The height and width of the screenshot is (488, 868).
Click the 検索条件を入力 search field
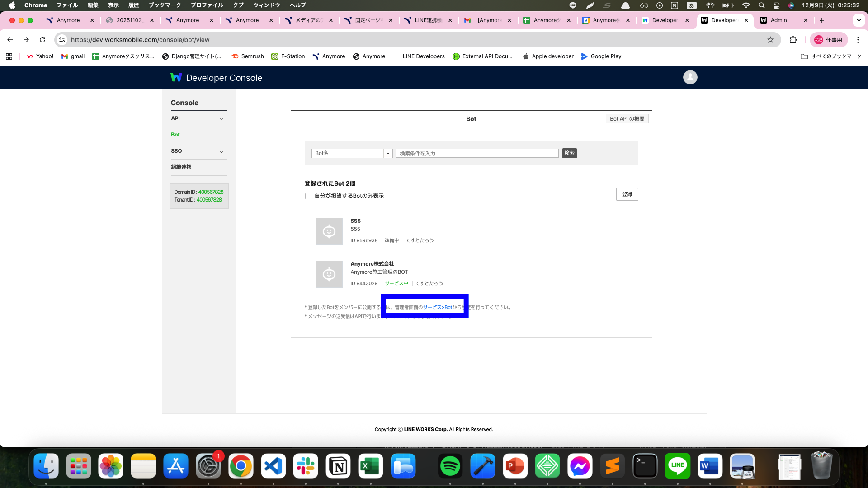477,153
